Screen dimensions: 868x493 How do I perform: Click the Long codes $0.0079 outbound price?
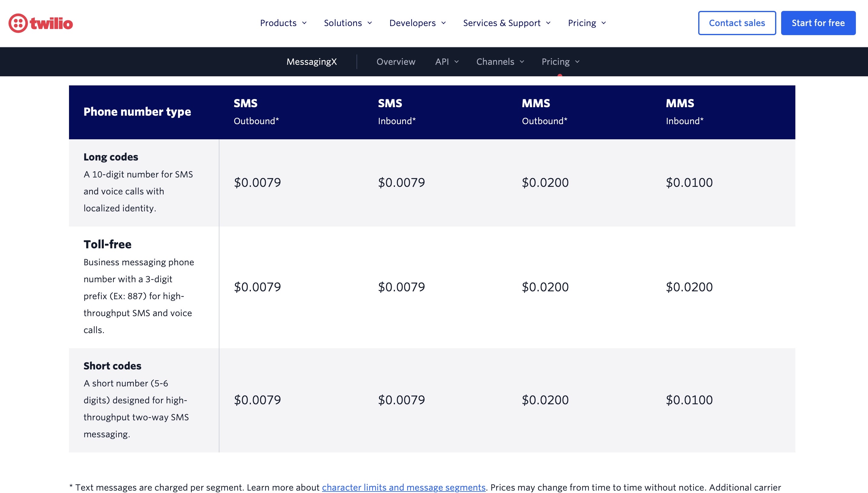click(257, 183)
